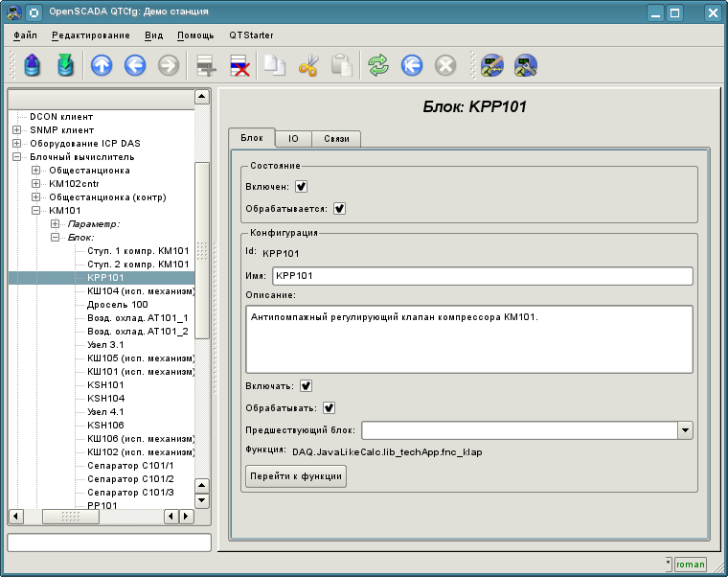Click the green refresh page icon
The image size is (728, 577).
tap(378, 65)
